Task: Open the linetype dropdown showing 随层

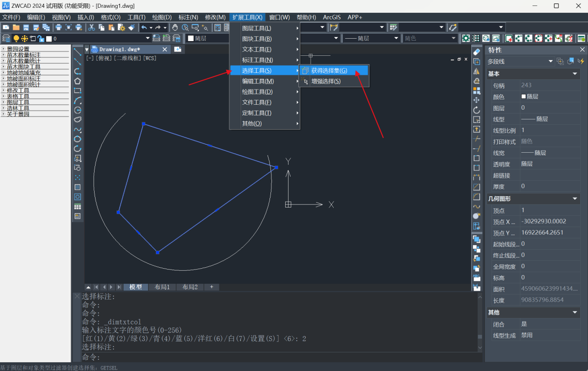Action: [371, 38]
